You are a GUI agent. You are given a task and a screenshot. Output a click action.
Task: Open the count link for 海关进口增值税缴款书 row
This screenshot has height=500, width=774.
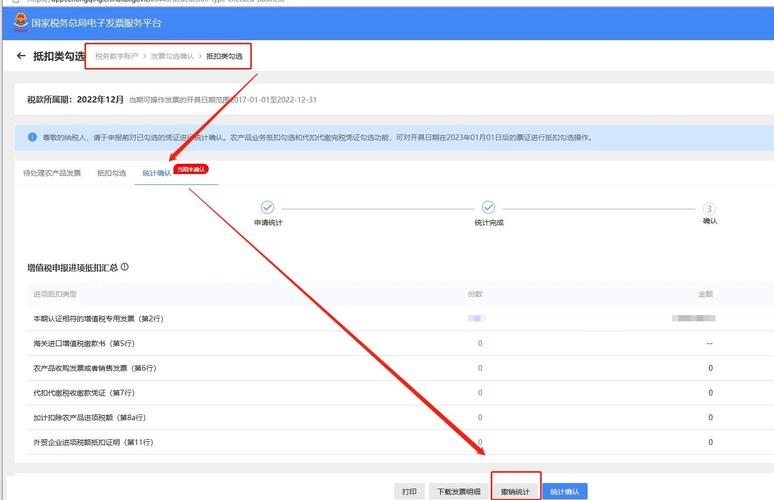[480, 343]
